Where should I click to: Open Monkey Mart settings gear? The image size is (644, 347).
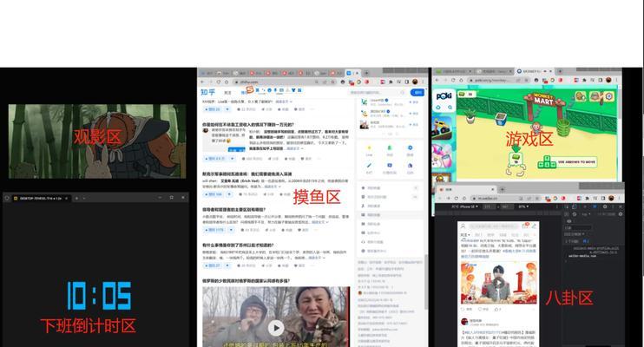click(x=608, y=96)
